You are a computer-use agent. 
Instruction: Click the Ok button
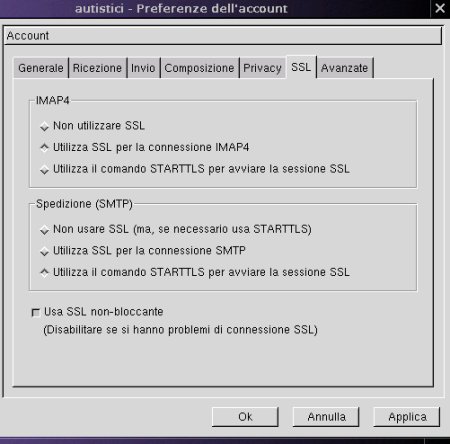coord(245,417)
